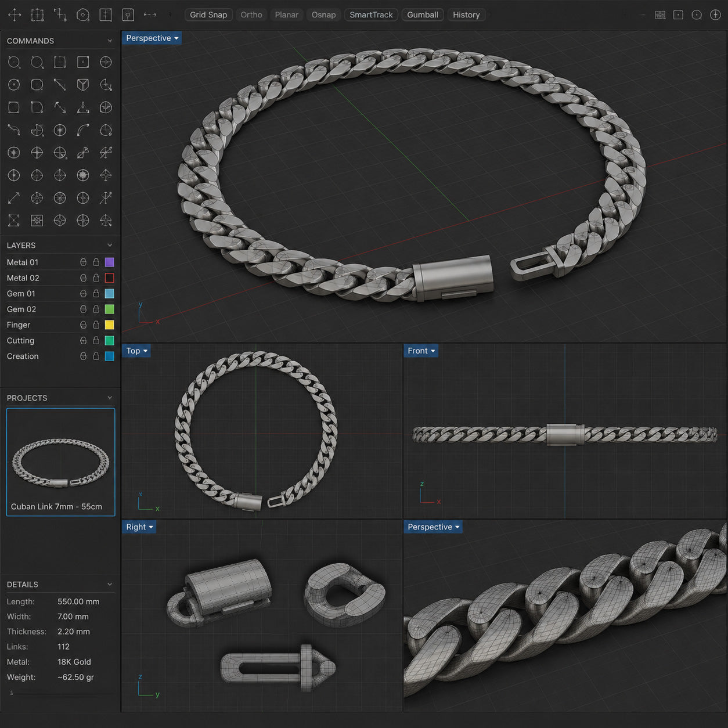Click the Thickness value 2.20 mm

click(x=74, y=632)
